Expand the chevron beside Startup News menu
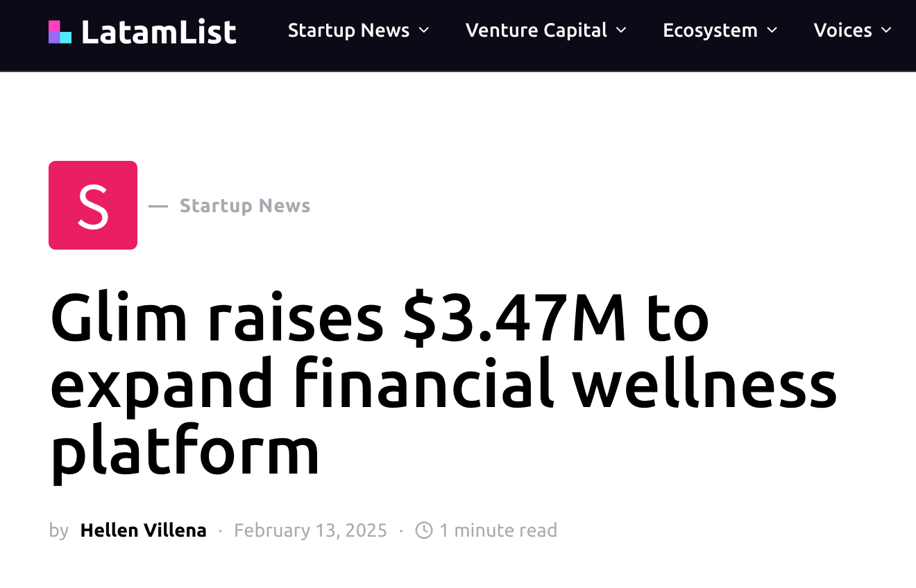Image resolution: width=916 pixels, height=588 pixels. pyautogui.click(x=425, y=31)
